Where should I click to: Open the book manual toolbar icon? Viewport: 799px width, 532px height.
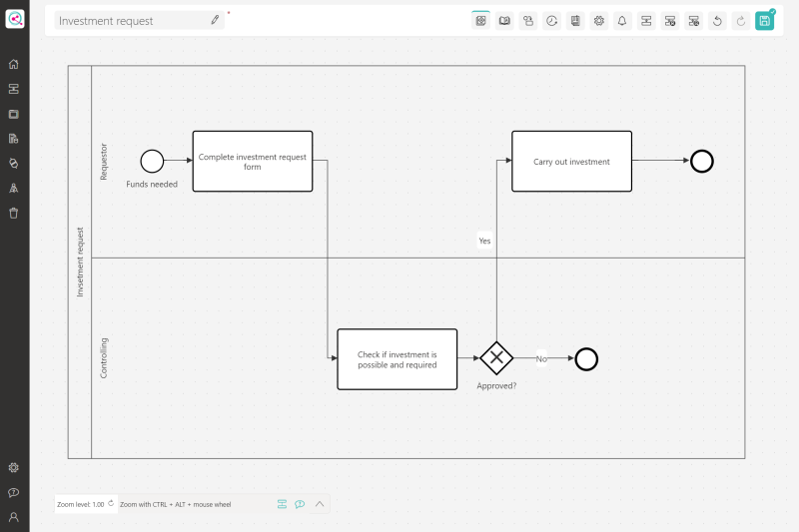[x=504, y=21]
